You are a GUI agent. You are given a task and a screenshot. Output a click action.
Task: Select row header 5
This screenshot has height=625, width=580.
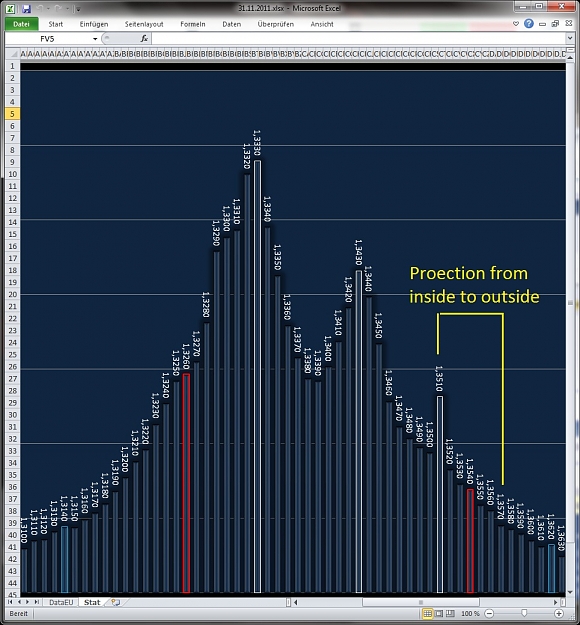pyautogui.click(x=12, y=114)
